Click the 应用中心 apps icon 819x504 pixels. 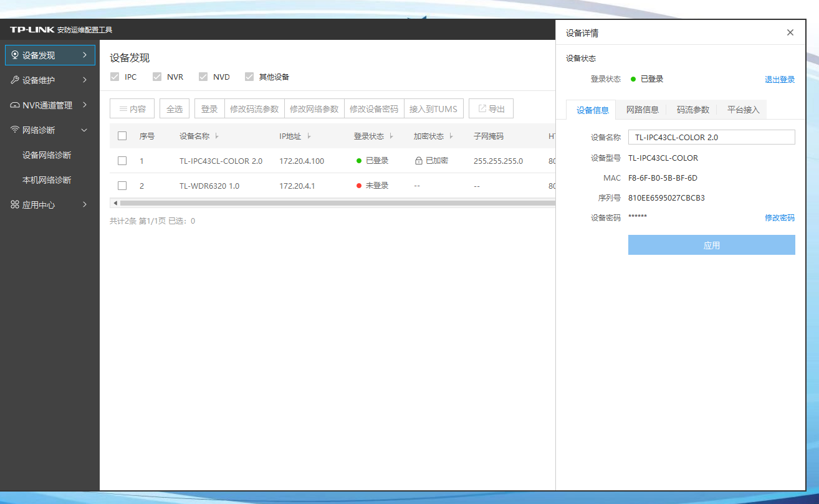click(15, 204)
